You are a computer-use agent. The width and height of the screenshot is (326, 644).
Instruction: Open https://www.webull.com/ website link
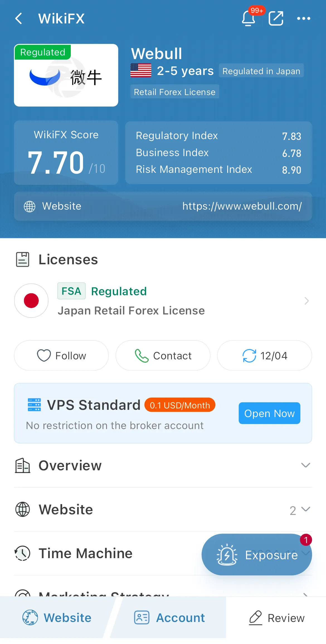tap(242, 206)
